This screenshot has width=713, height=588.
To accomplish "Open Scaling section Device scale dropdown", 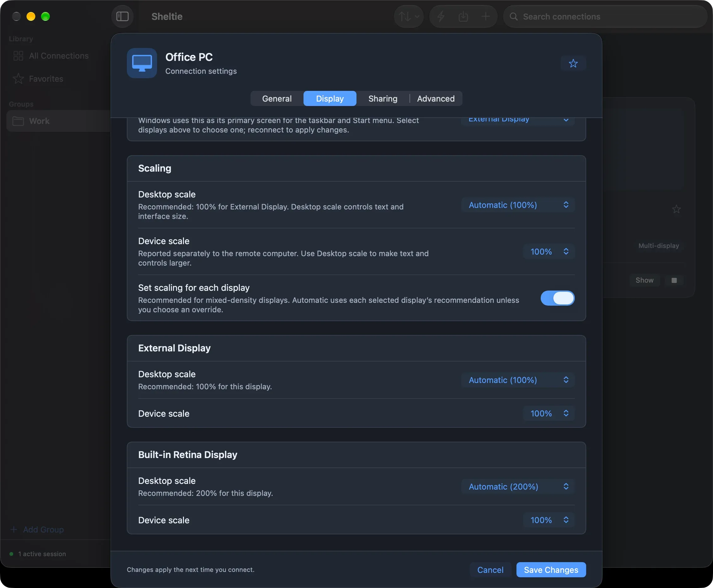I will (x=549, y=252).
